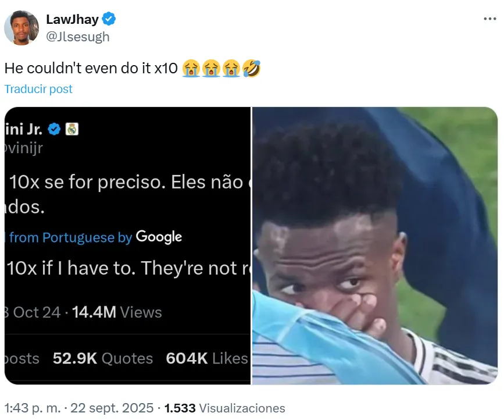This screenshot has width=504, height=420.
Task: Click the 604K Likes stat
Action: coord(207,358)
